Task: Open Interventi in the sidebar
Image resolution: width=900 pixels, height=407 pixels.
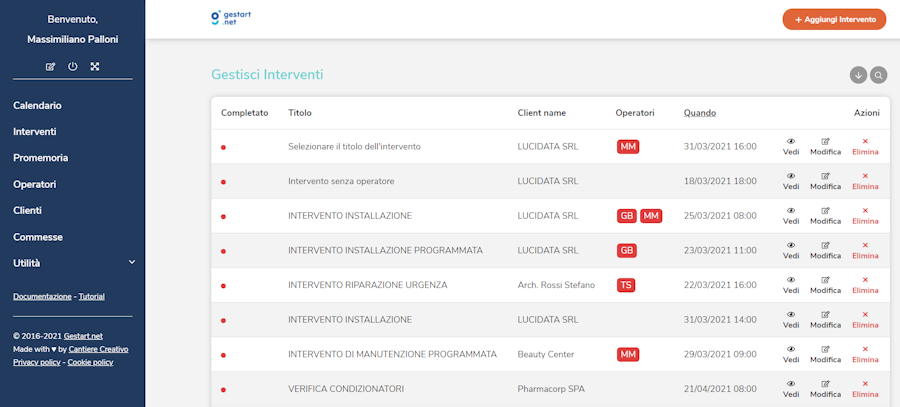Action: pos(34,131)
